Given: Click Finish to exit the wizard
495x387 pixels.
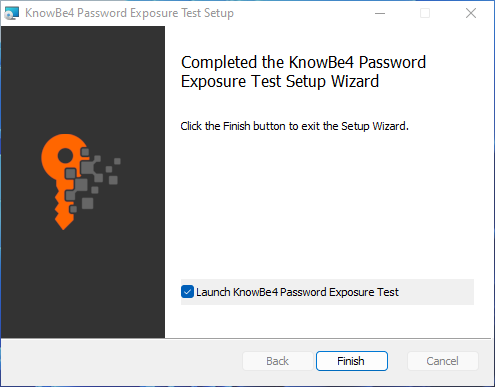Looking at the screenshot, I should click(x=352, y=361).
